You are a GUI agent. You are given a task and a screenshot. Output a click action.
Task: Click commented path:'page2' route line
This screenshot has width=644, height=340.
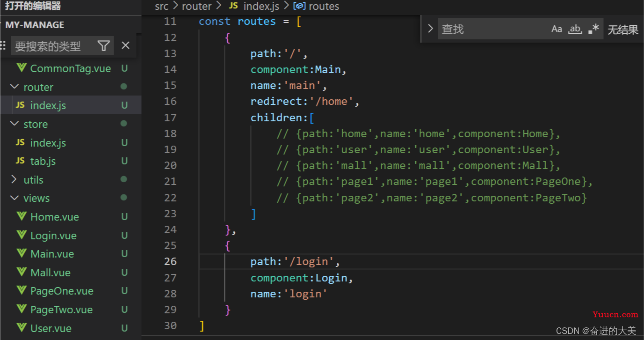pyautogui.click(x=432, y=198)
